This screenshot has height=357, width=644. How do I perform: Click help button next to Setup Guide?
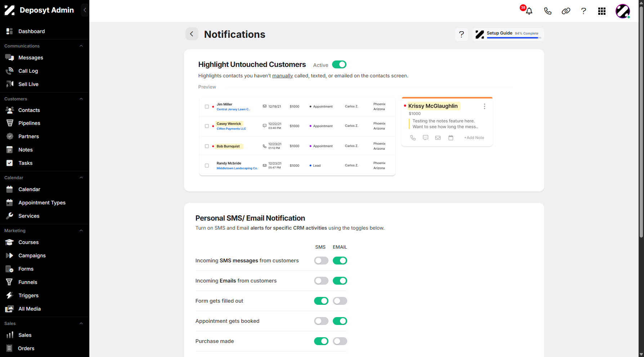pos(461,34)
